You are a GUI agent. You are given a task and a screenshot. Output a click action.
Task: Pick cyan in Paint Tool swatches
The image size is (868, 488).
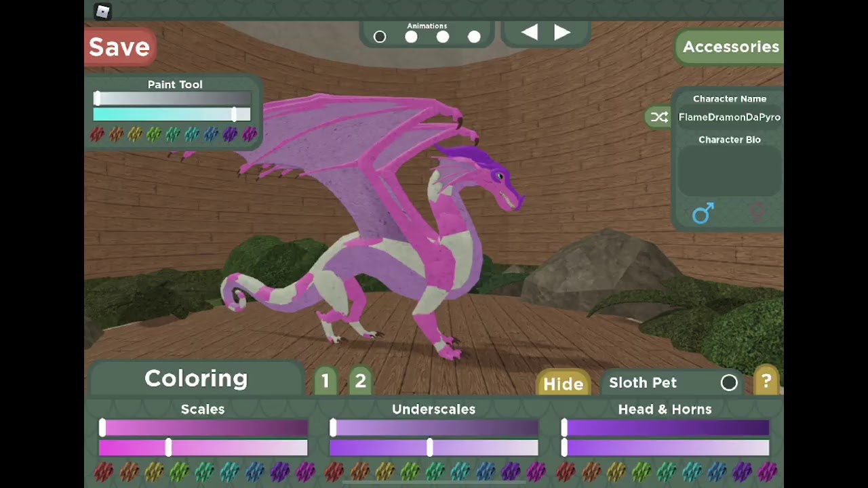(x=193, y=135)
